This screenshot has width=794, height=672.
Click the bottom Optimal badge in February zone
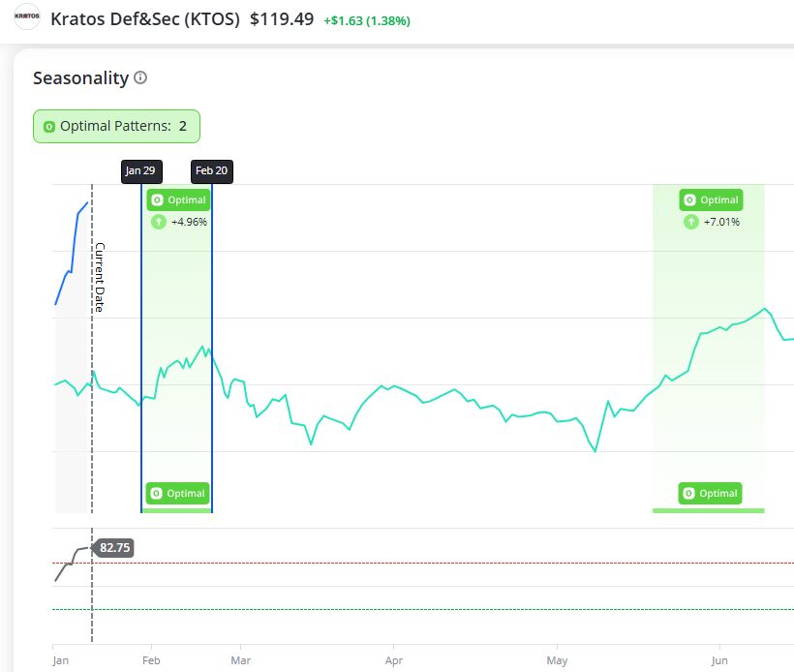pyautogui.click(x=177, y=494)
